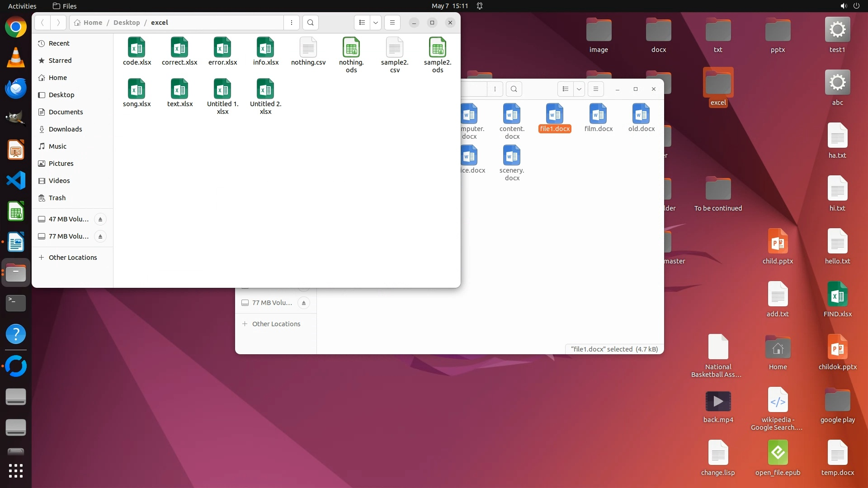Click Desktop in the path bar
The image size is (868, 488).
click(x=127, y=23)
